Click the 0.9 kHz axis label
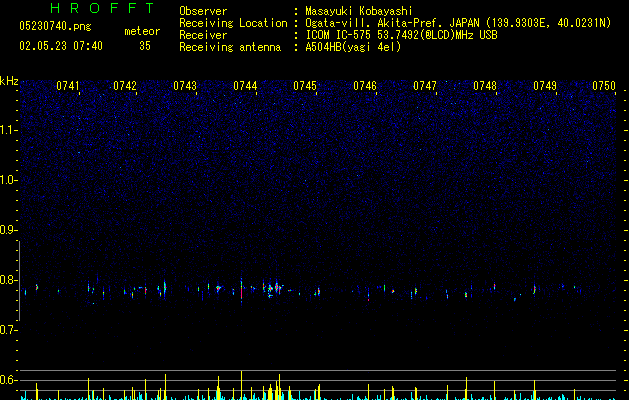The height and width of the screenshot is (400, 629). point(9,230)
